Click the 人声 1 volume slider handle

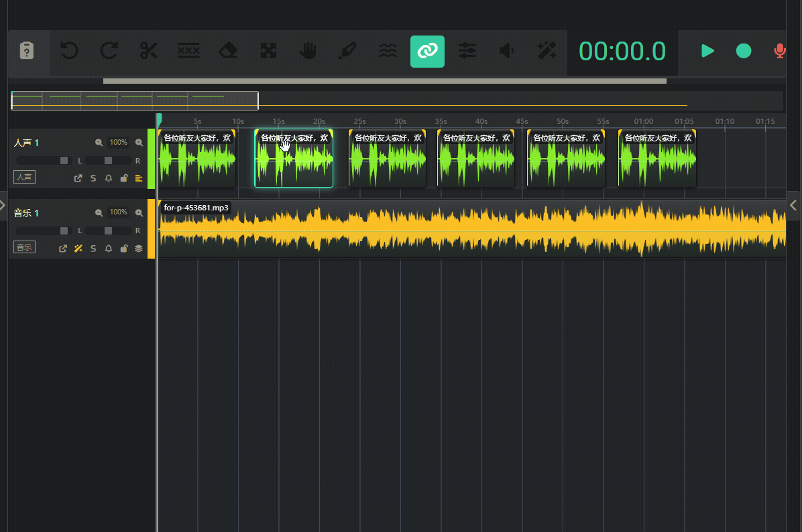(x=64, y=161)
